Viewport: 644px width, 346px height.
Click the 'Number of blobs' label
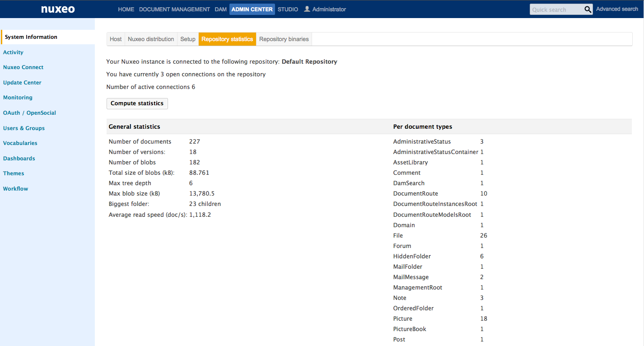point(132,162)
